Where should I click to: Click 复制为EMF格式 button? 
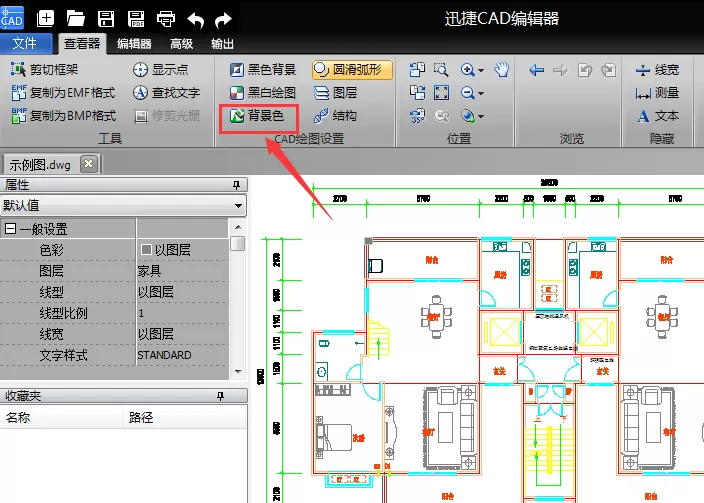[x=63, y=93]
